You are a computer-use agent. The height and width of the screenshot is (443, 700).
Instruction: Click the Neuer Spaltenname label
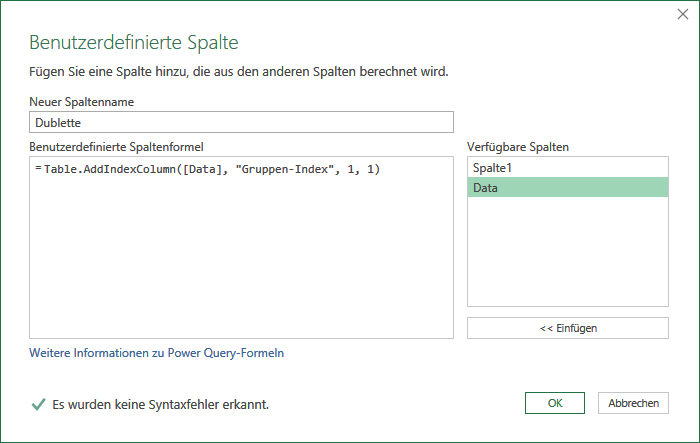pos(82,102)
